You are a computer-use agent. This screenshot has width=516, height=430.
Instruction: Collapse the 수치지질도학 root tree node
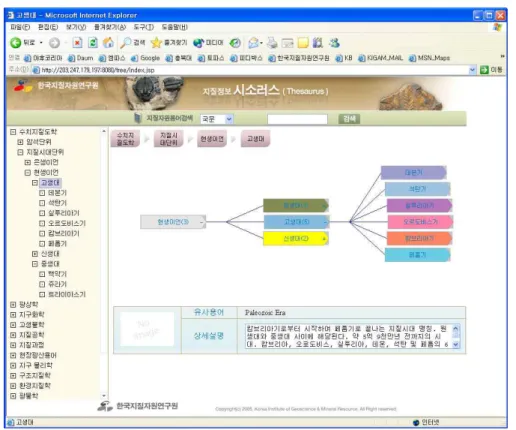(13, 132)
